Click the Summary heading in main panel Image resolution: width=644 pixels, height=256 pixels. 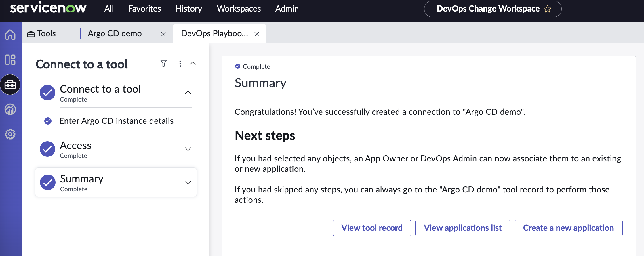click(260, 83)
